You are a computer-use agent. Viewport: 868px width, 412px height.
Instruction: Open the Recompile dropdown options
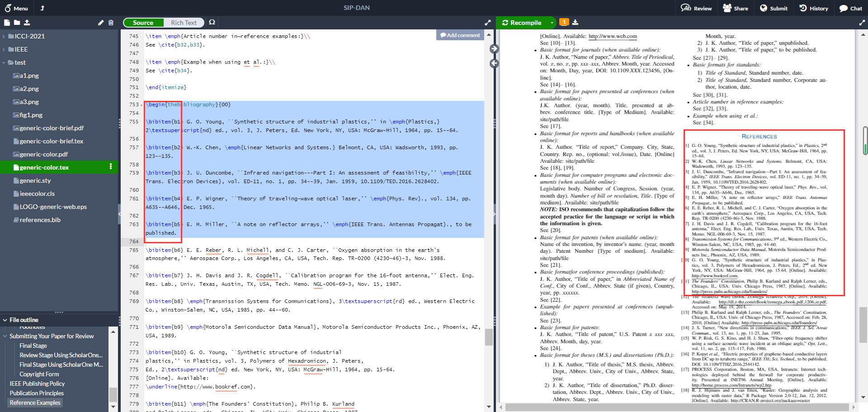click(x=551, y=22)
